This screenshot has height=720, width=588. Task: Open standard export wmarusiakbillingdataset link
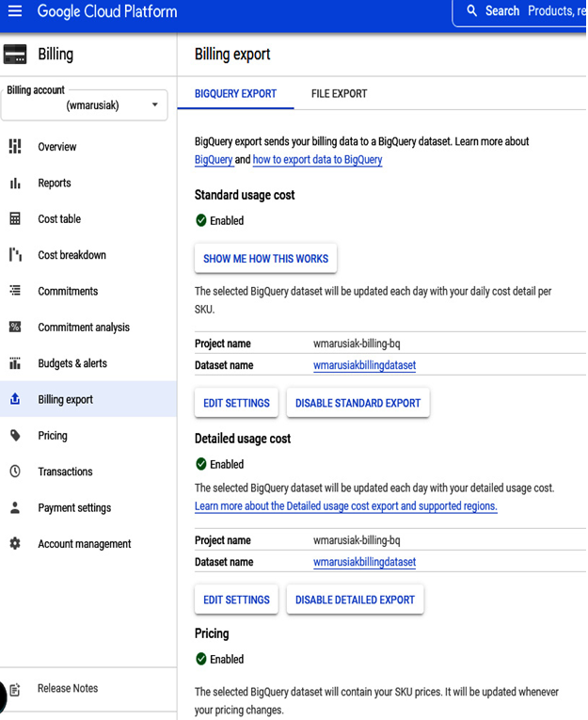pyautogui.click(x=364, y=365)
